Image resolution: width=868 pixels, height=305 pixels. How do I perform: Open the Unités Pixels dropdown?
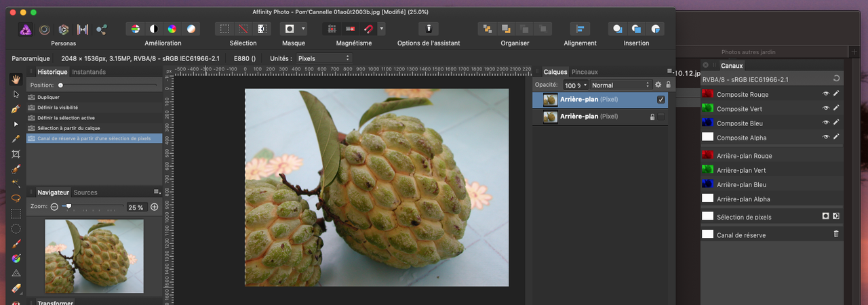point(324,58)
